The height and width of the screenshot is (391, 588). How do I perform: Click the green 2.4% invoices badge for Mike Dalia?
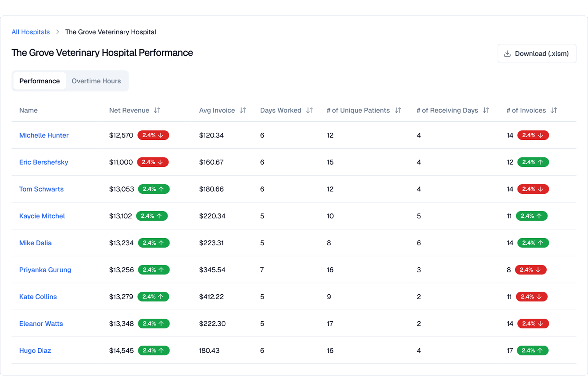pyautogui.click(x=533, y=243)
